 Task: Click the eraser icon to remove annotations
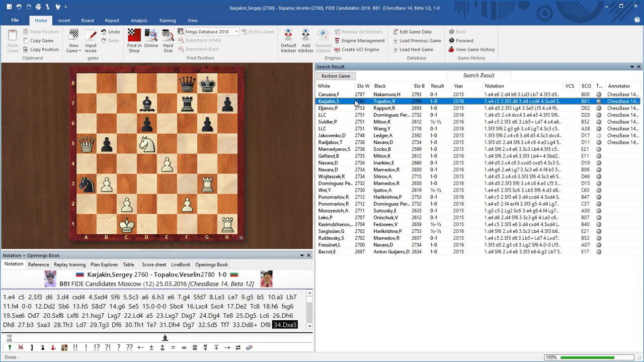coord(249,347)
